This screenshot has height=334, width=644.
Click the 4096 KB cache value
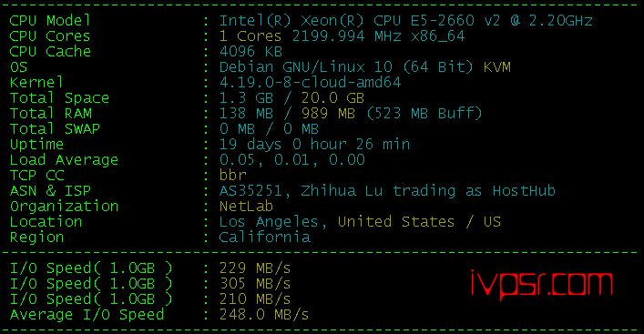pyautogui.click(x=250, y=52)
